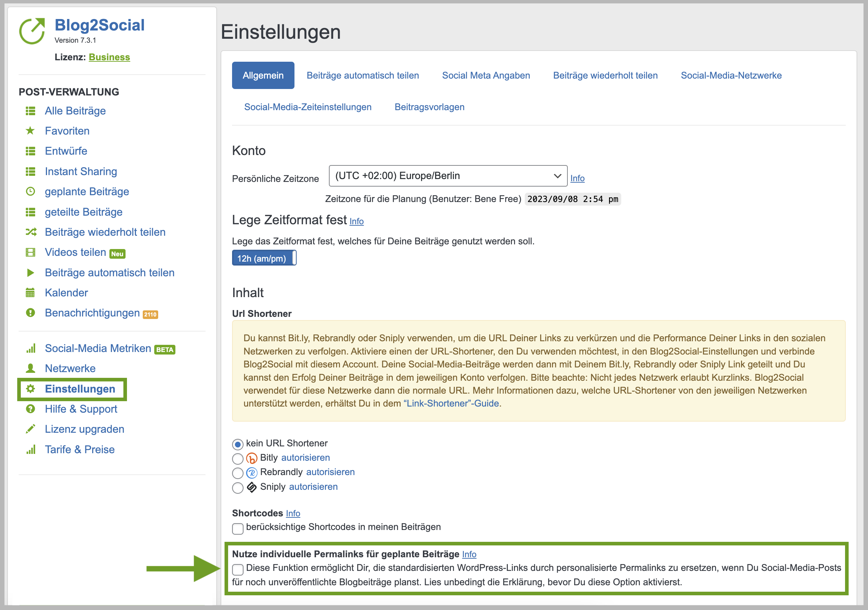The image size is (868, 610).
Task: Click the Info link beside Shortcodes
Action: click(x=293, y=513)
